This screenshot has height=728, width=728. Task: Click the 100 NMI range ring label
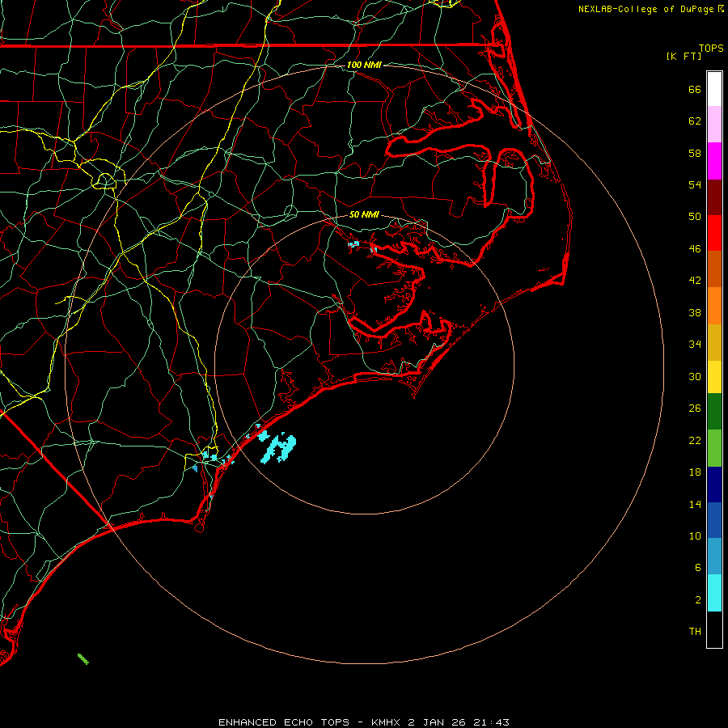pyautogui.click(x=364, y=65)
